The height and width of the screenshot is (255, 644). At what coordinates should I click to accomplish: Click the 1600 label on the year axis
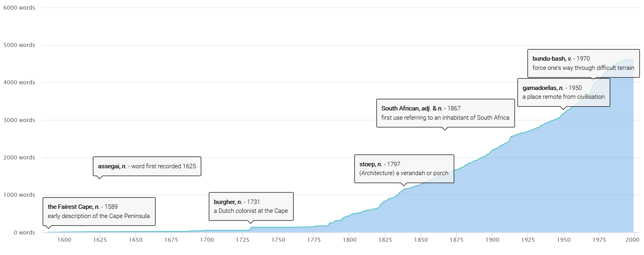(64, 240)
